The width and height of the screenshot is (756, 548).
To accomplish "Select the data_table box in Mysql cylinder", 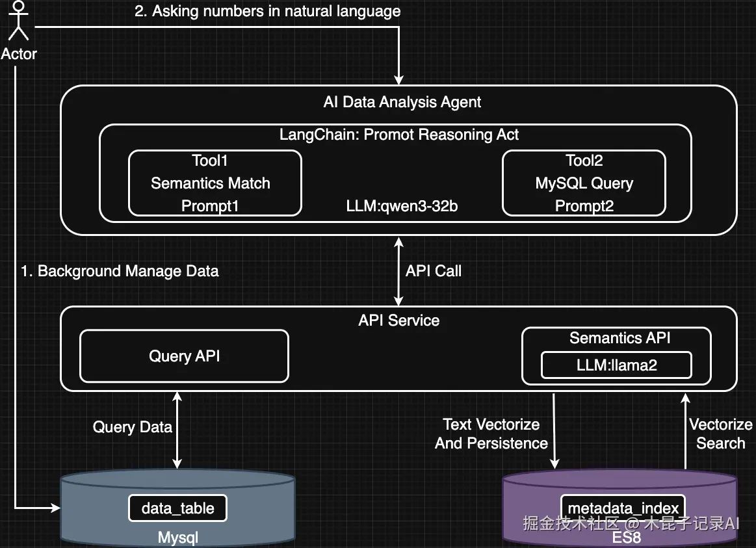I will 178,508.
